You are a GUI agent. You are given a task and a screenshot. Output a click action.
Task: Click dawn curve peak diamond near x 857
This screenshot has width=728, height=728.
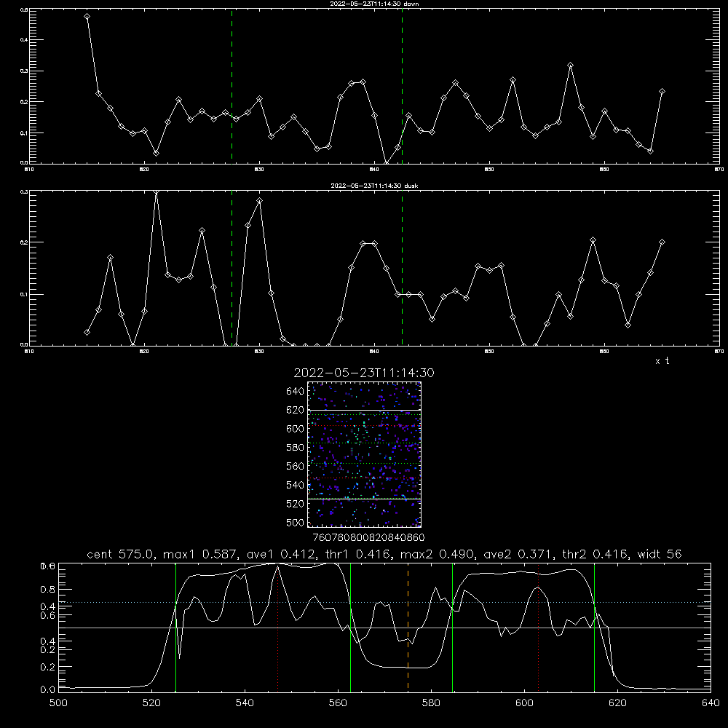(571, 66)
